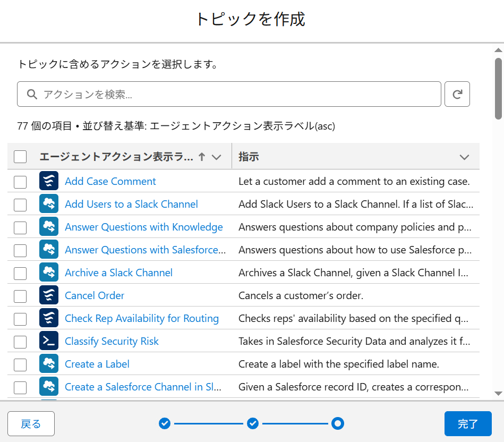Tick the Answer Questions with Salesforce checkbox
The width and height of the screenshot is (504, 442).
tap(20, 250)
